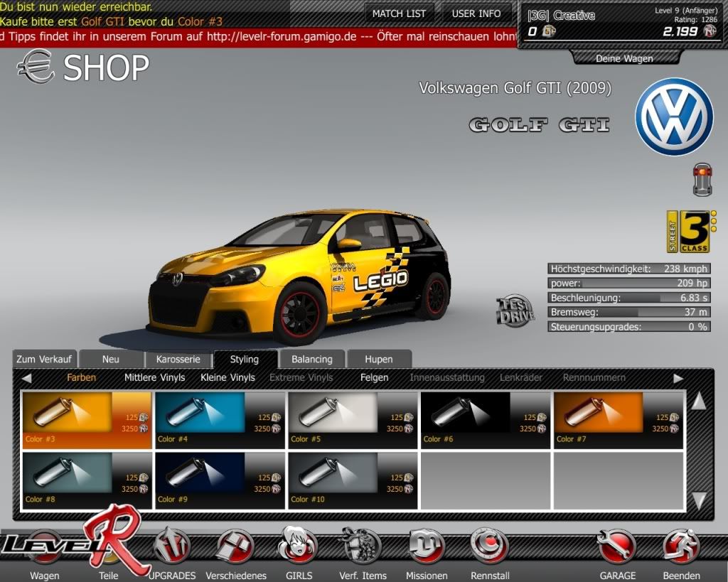Switch to the Karosserie tab

[178, 359]
